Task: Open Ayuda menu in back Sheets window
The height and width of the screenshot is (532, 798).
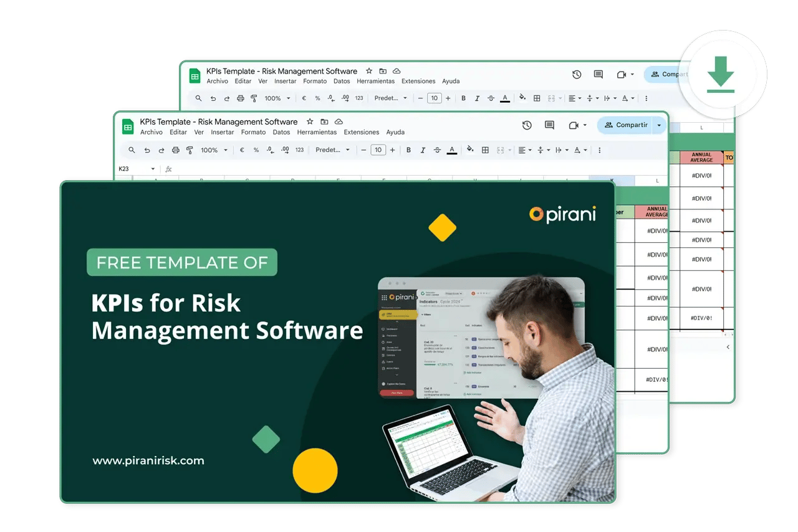Action: (x=451, y=81)
